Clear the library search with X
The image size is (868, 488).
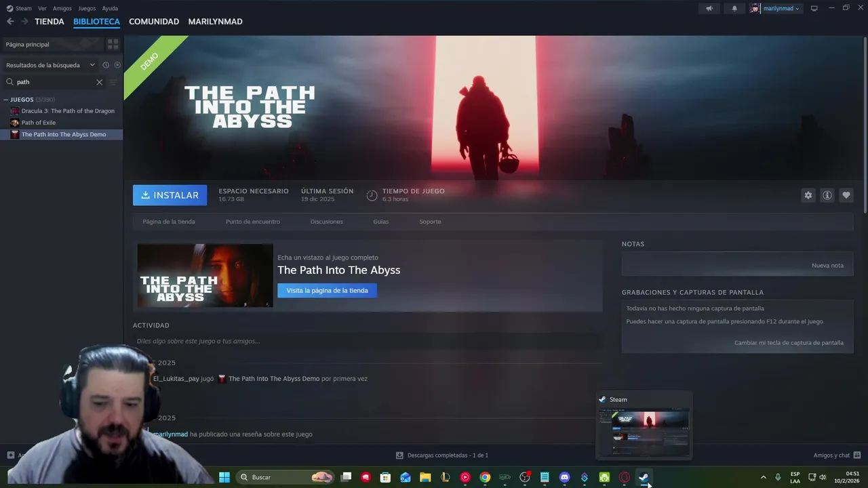99,82
